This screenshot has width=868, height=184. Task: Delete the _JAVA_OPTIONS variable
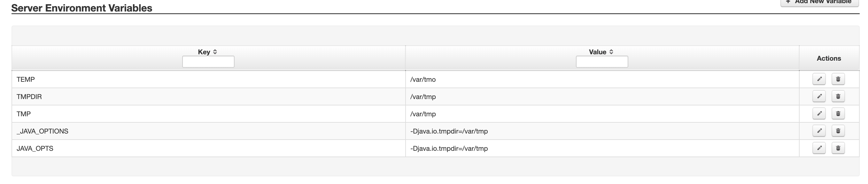[838, 131]
